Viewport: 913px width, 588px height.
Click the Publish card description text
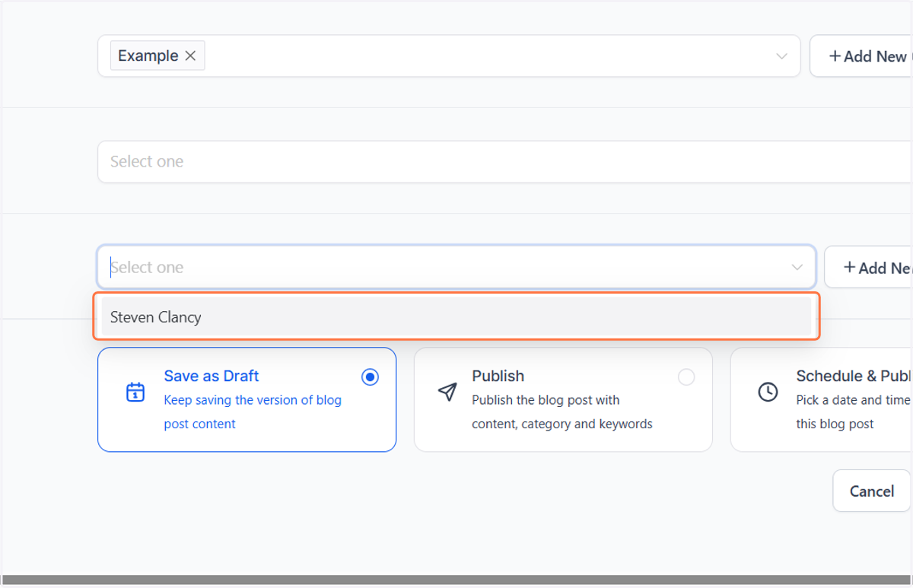[x=562, y=412]
